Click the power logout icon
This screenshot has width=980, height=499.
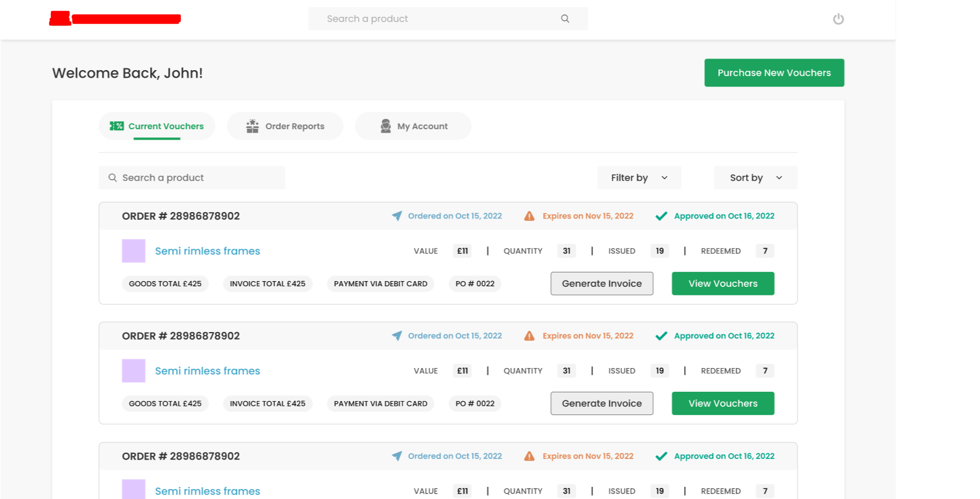coord(838,19)
